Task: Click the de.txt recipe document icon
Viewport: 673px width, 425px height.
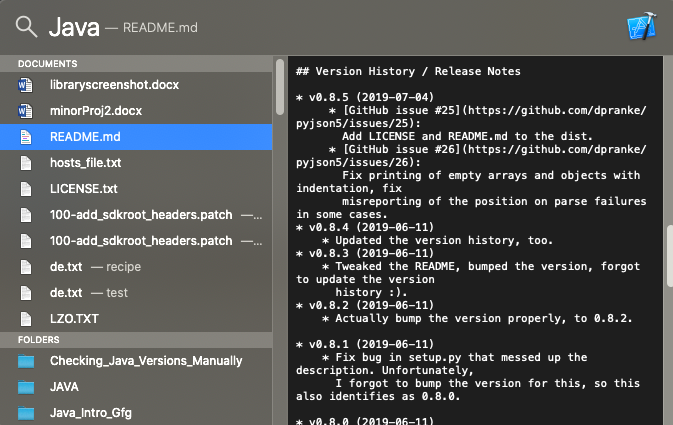Action: [26, 267]
